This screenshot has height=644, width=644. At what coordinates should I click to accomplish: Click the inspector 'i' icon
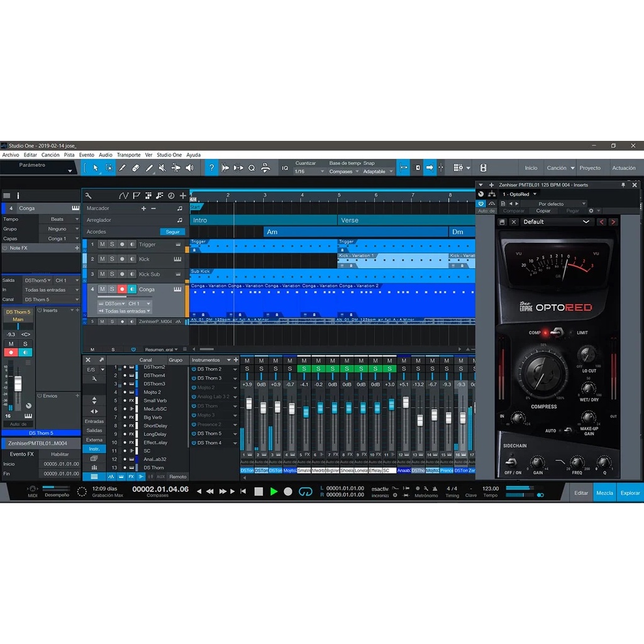pos(18,196)
